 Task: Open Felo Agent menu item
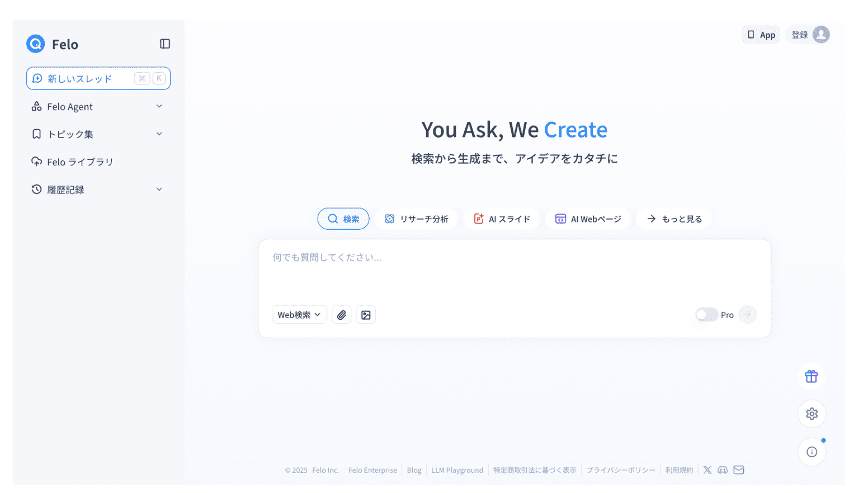(98, 106)
